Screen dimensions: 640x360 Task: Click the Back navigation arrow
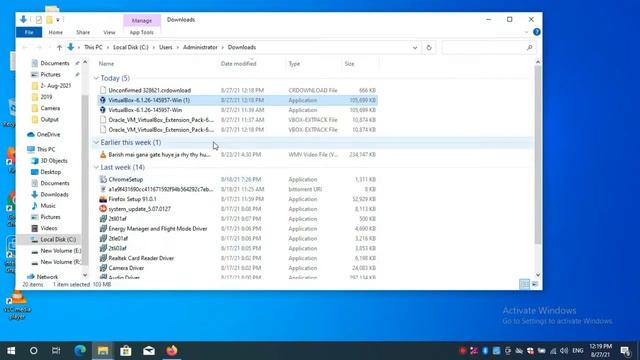(x=24, y=47)
